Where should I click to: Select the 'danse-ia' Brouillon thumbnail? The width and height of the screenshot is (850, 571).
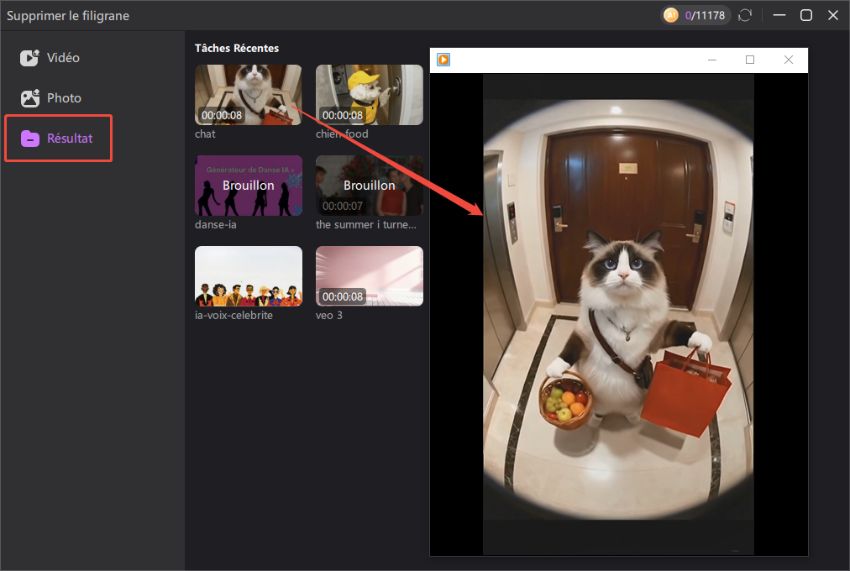248,185
